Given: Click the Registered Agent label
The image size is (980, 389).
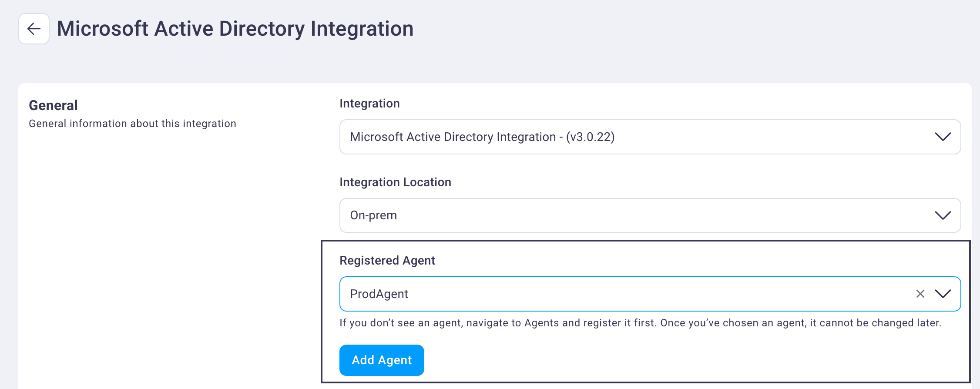Looking at the screenshot, I should [387, 261].
